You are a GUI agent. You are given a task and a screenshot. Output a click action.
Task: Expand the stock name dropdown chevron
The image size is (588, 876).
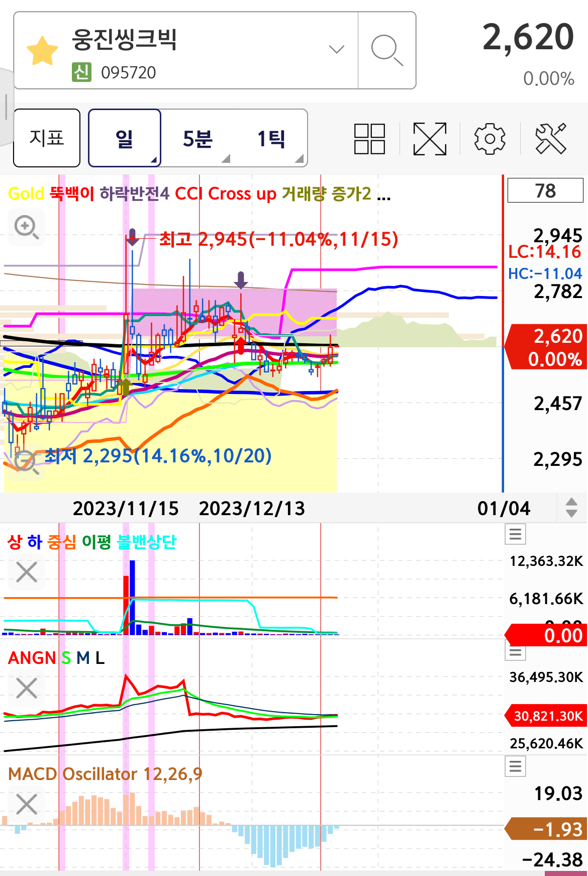coord(336,49)
